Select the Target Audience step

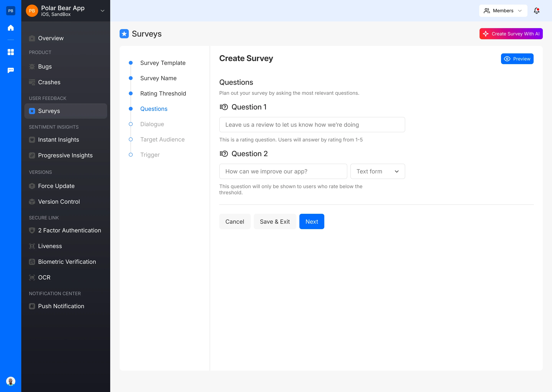point(162,140)
